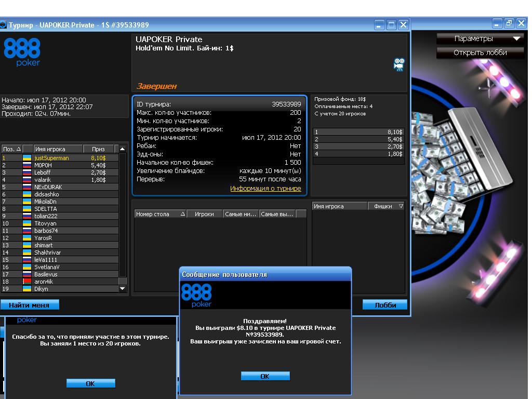Click the first place 8,10$ payout row
532x399 pixels.
[x=358, y=132]
